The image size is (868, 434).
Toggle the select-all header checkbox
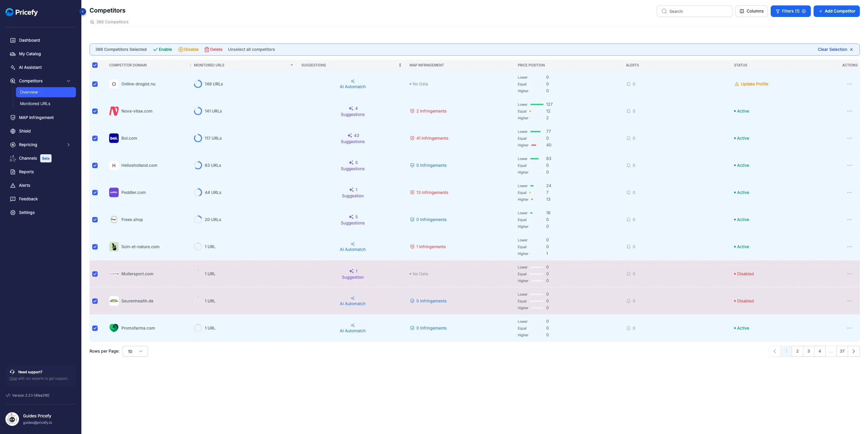pos(95,65)
